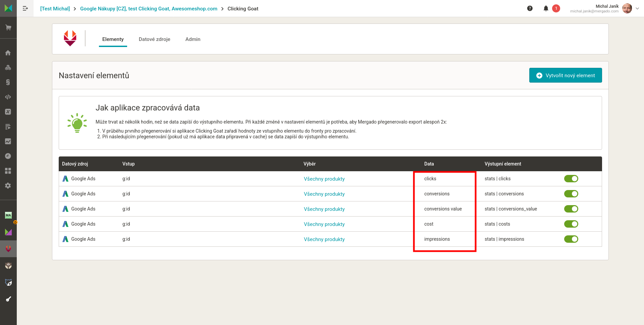
Task: Open the history clock icon in sidebar
Action: pyautogui.click(x=8, y=156)
